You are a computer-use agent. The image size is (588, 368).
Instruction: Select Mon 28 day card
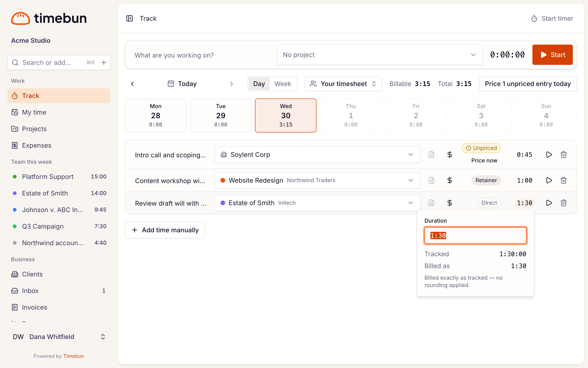click(155, 115)
